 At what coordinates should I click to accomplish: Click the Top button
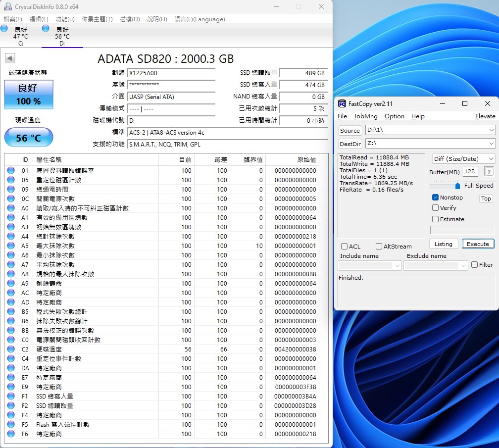tap(486, 199)
